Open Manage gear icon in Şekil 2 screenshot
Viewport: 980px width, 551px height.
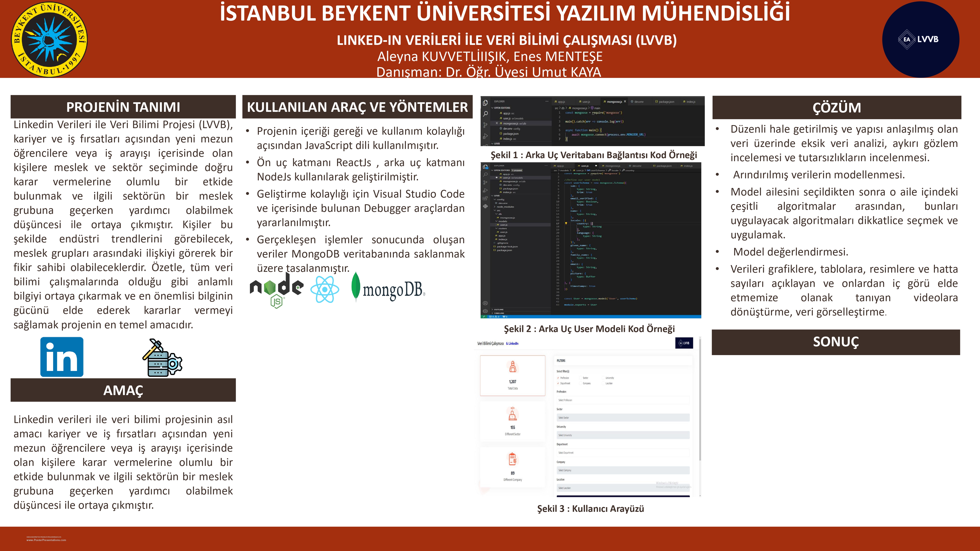[486, 311]
